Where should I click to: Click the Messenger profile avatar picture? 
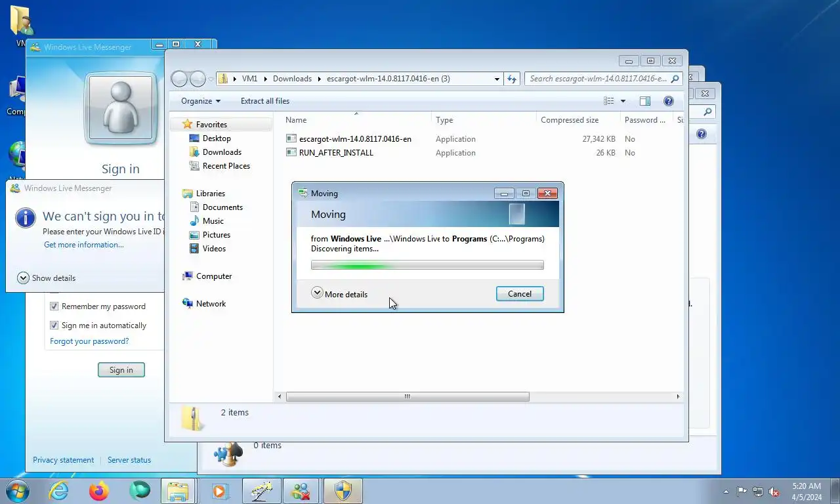pos(121,108)
